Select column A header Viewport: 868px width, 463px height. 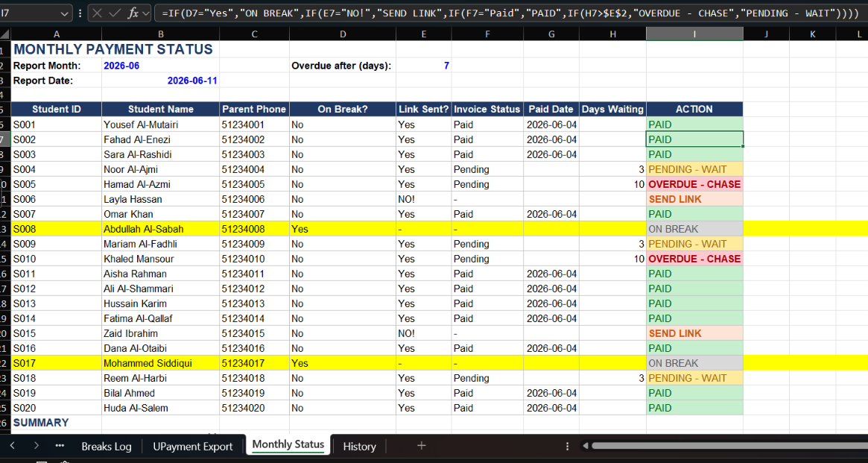pyautogui.click(x=57, y=34)
